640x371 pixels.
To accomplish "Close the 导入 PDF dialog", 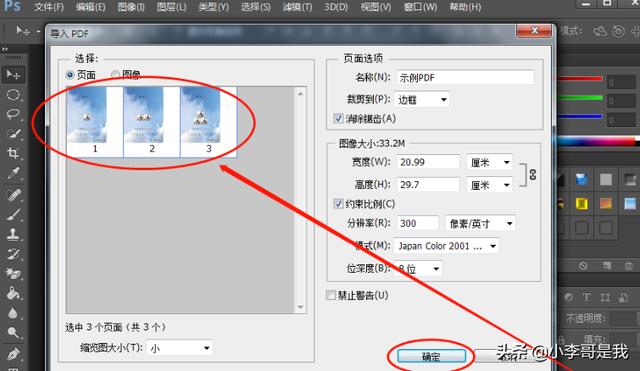I will (x=534, y=31).
